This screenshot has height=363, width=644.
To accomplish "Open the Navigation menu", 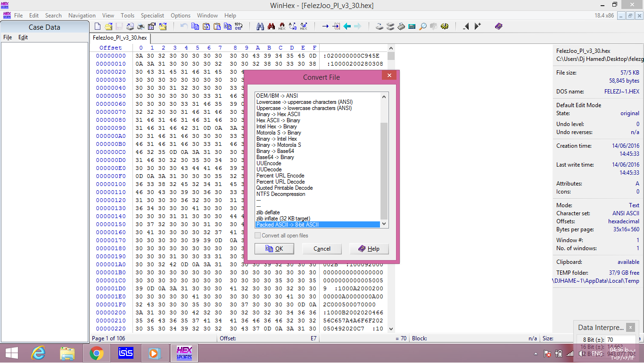I will [82, 16].
